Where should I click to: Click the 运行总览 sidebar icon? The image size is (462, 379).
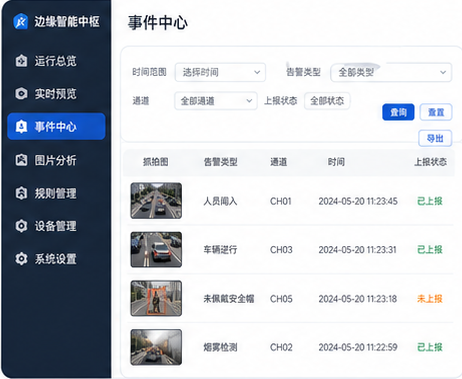click(x=21, y=61)
